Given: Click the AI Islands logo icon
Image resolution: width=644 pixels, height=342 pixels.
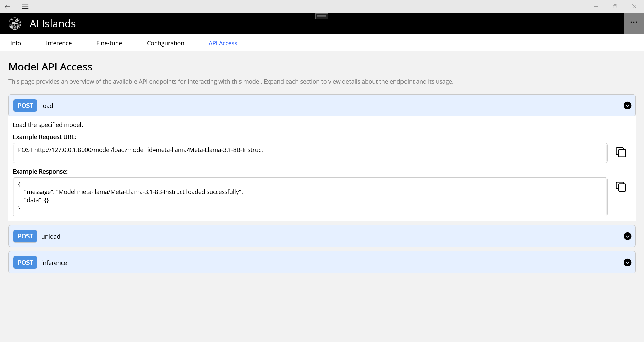Looking at the screenshot, I should point(15,24).
